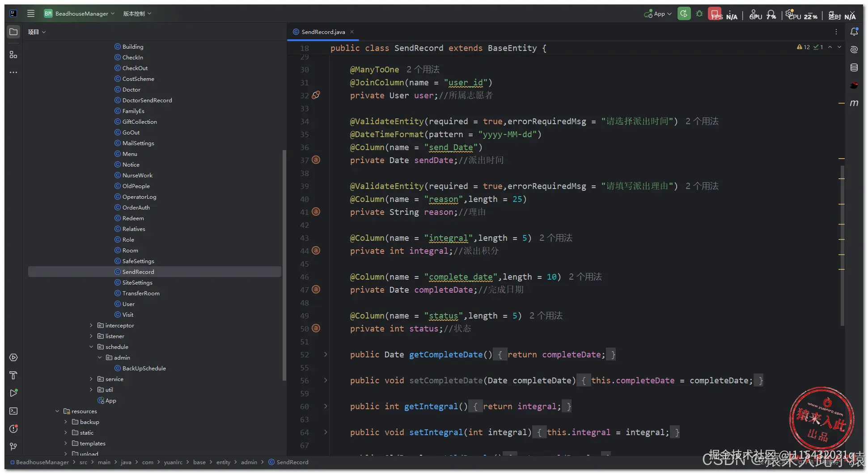
Task: Open the 版本控制 dropdown
Action: (x=137, y=13)
